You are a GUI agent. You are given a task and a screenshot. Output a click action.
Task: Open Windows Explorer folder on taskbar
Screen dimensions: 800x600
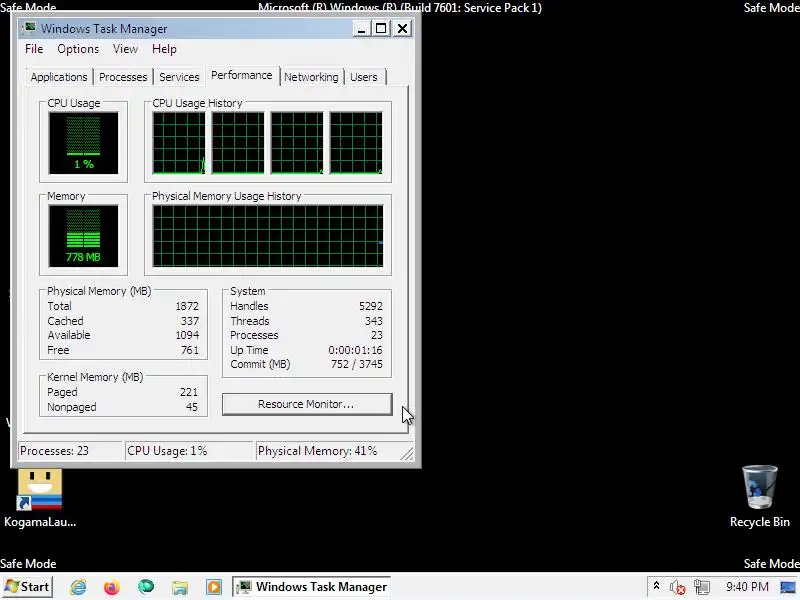coord(180,587)
